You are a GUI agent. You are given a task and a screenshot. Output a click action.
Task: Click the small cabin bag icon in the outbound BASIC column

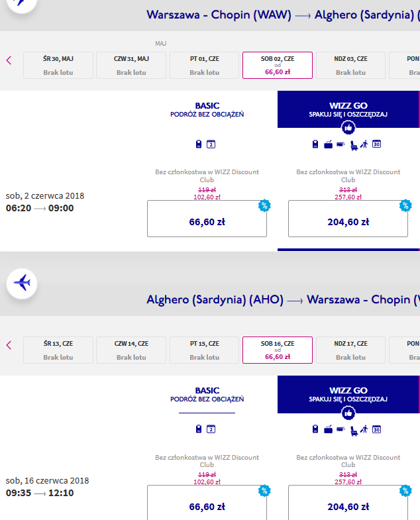point(198,144)
